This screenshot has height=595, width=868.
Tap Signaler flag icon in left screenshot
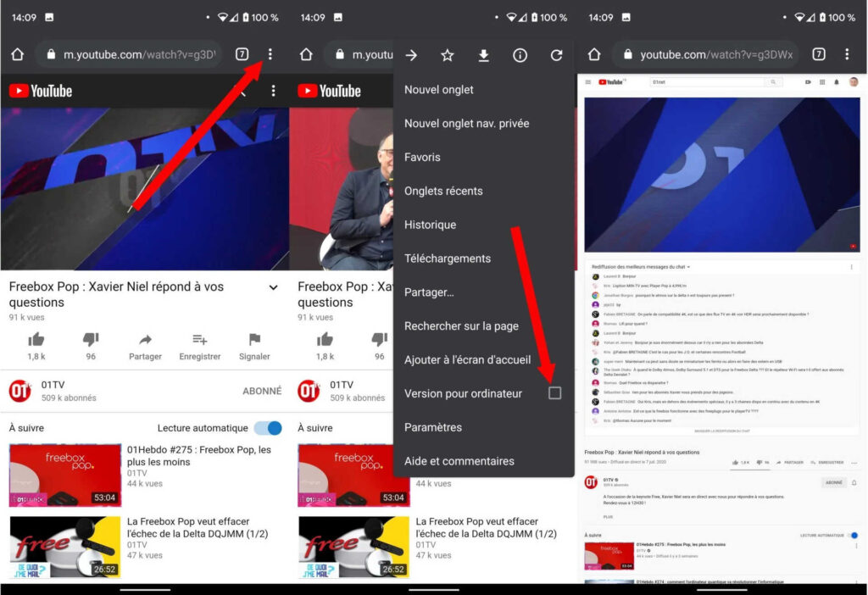click(x=254, y=339)
